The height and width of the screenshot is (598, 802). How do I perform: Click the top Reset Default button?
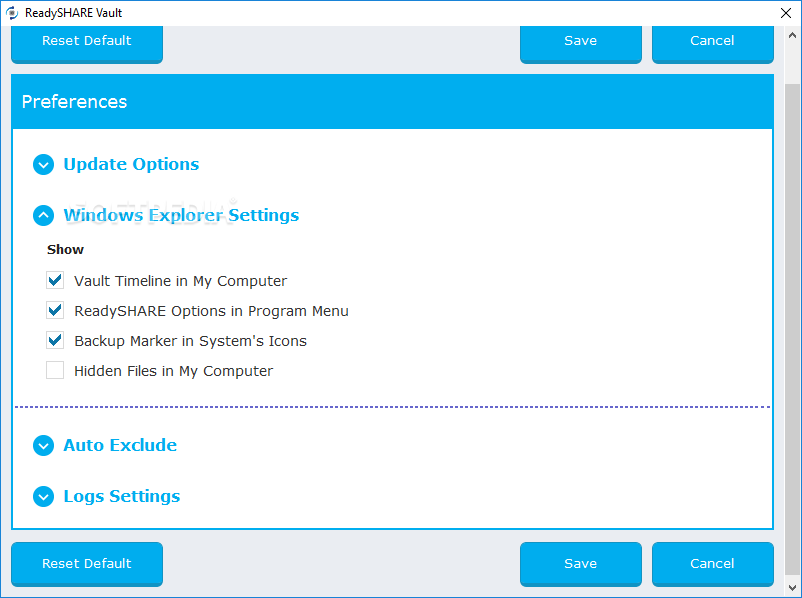(87, 43)
